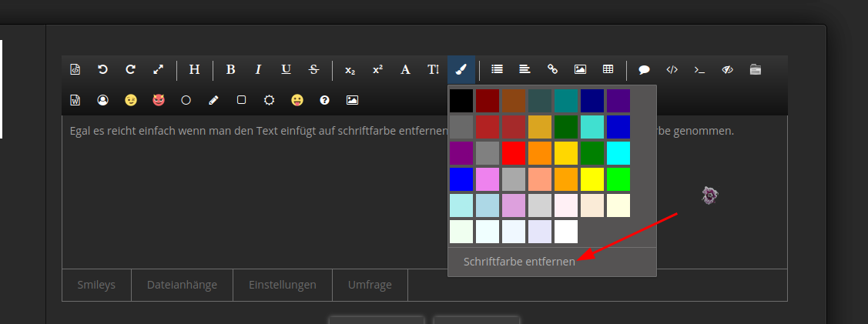
Task: Toggle bold formatting
Action: (x=230, y=69)
